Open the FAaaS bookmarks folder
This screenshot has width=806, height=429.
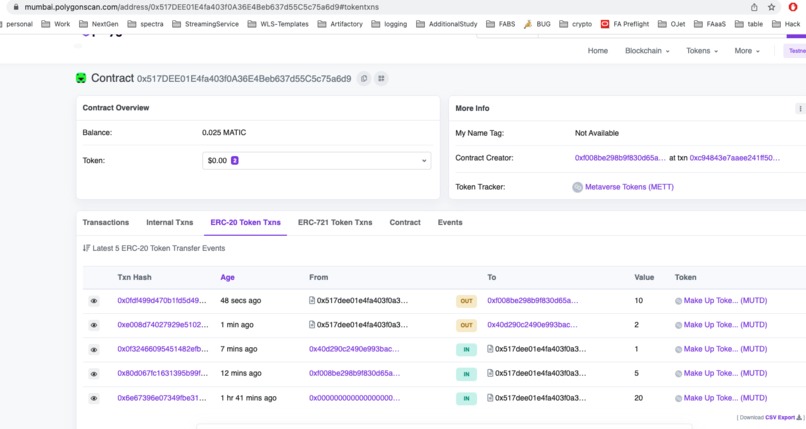pyautogui.click(x=710, y=24)
